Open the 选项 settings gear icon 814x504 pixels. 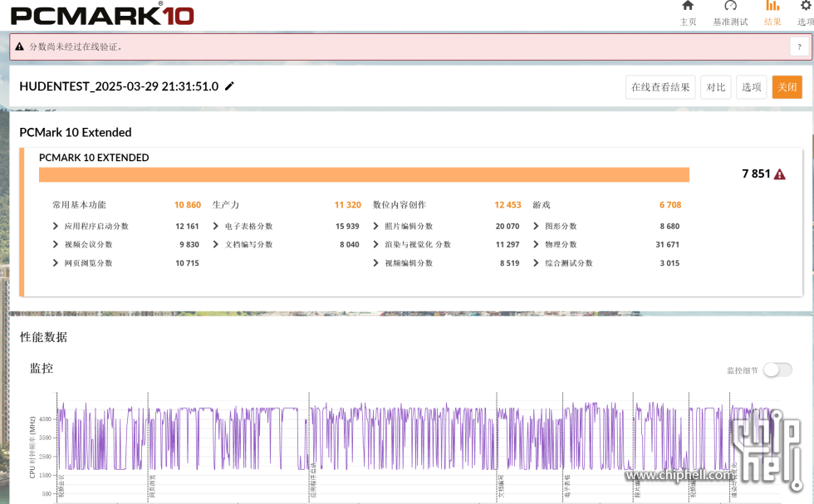point(807,6)
